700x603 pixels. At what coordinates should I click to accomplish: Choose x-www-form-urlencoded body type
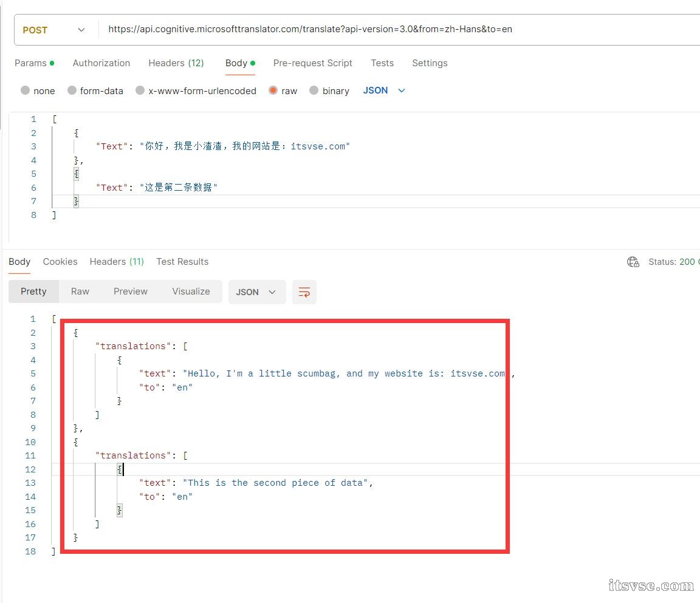[140, 90]
